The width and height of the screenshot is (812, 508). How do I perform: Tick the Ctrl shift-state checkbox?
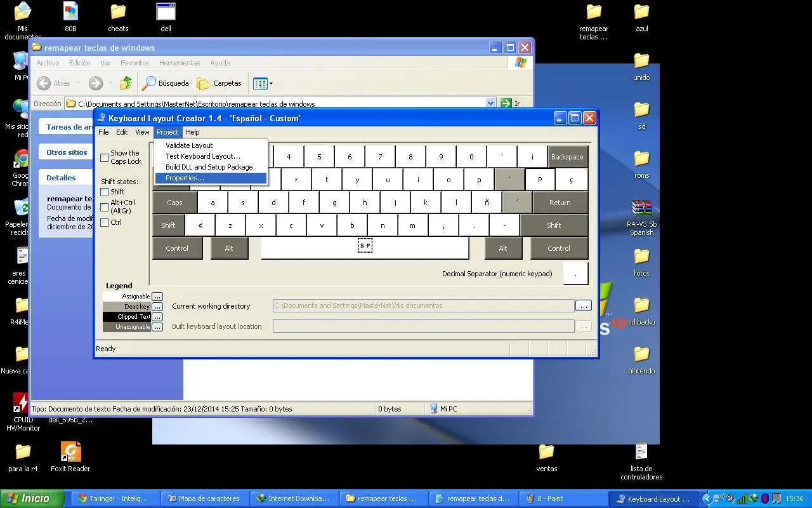pyautogui.click(x=105, y=222)
